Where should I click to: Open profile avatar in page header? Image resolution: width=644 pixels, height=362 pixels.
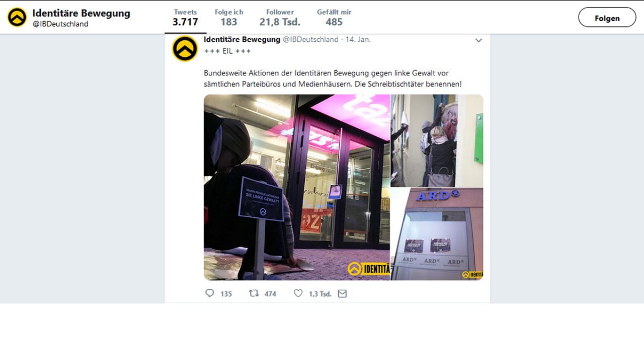[17, 17]
